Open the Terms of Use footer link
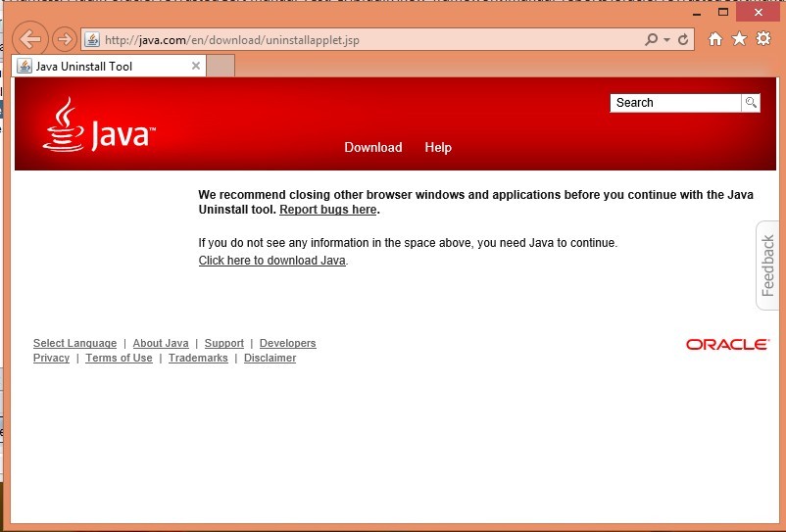 click(x=119, y=359)
